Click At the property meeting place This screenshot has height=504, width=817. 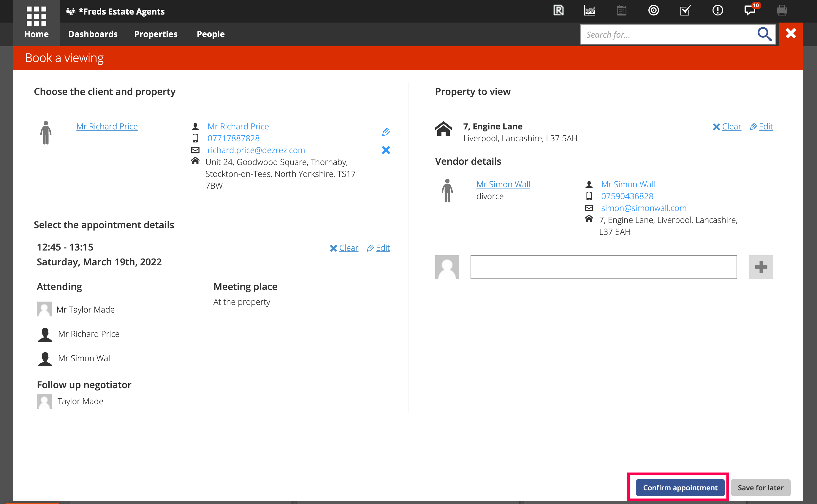tap(242, 302)
